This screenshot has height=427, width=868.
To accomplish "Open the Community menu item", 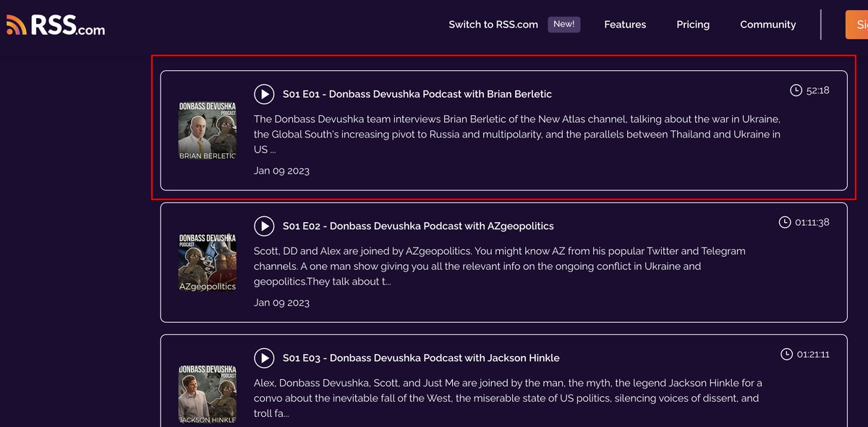I will coord(767,25).
